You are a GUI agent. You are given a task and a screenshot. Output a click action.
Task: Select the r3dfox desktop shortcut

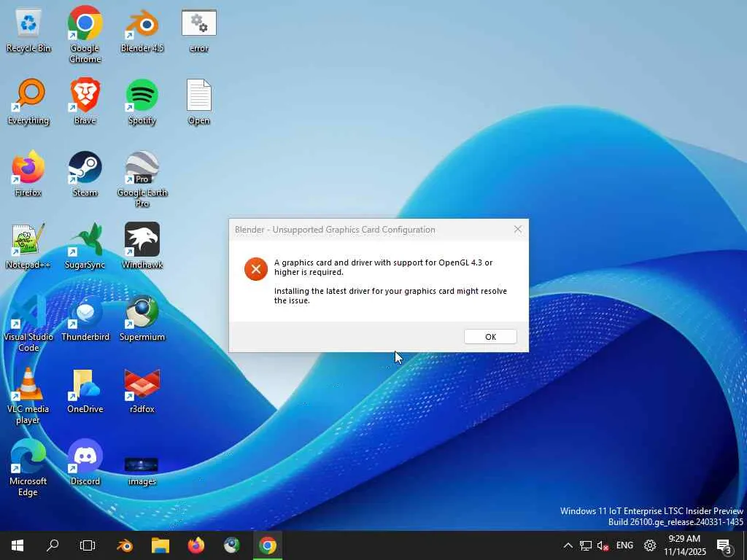(142, 392)
